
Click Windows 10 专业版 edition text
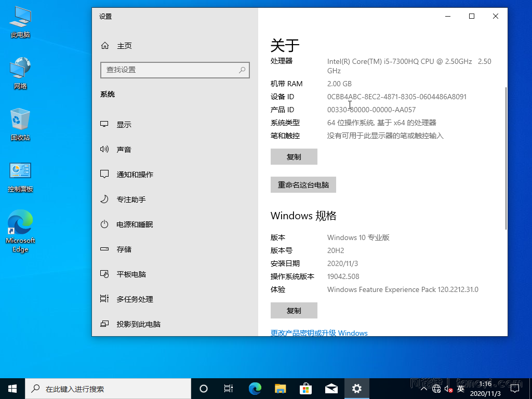(x=358, y=237)
